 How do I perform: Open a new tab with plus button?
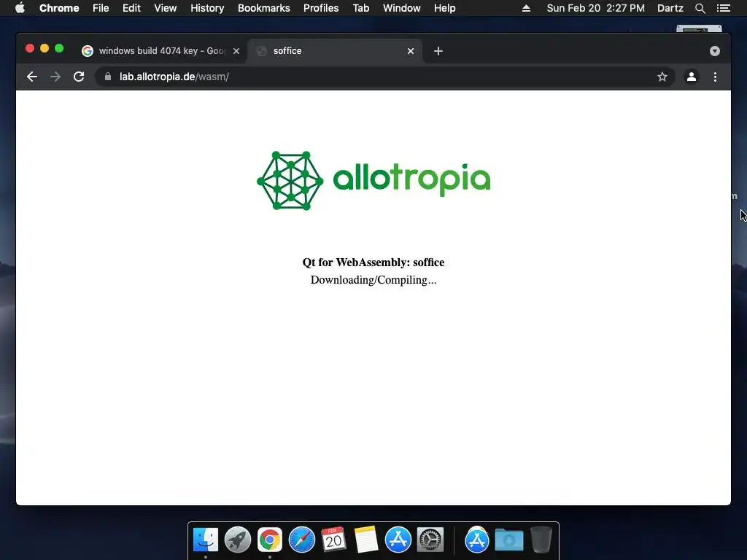438,51
